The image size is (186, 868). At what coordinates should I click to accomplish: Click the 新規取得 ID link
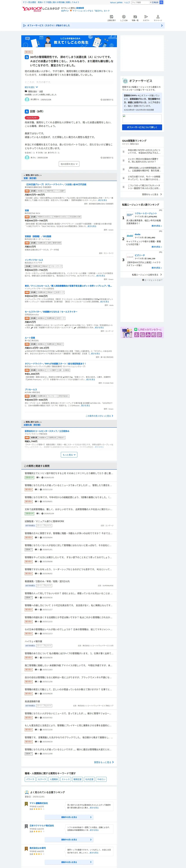tap(80, 8)
